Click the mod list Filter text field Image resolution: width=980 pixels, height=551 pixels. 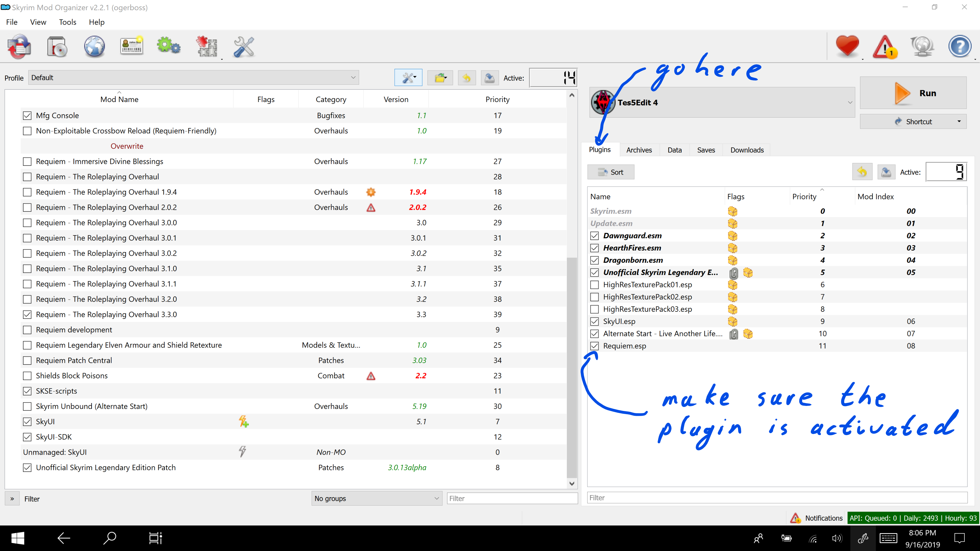tap(512, 498)
